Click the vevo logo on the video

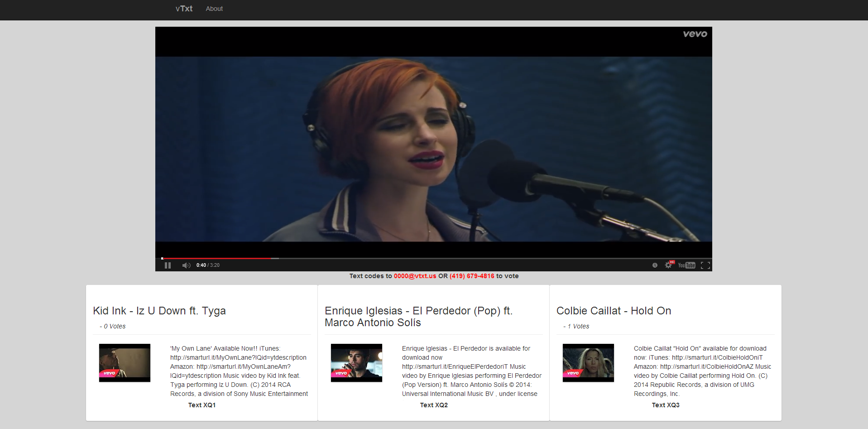(x=695, y=34)
